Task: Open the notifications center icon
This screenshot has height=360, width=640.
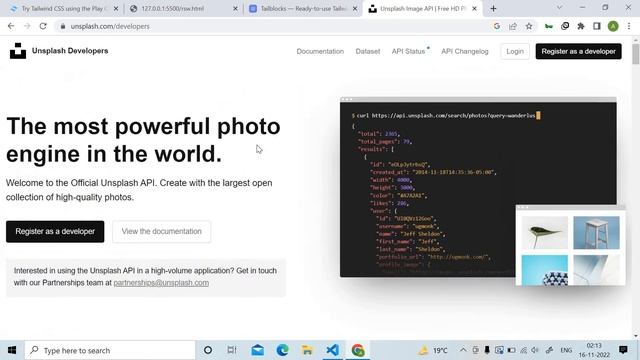Action: tap(623, 350)
